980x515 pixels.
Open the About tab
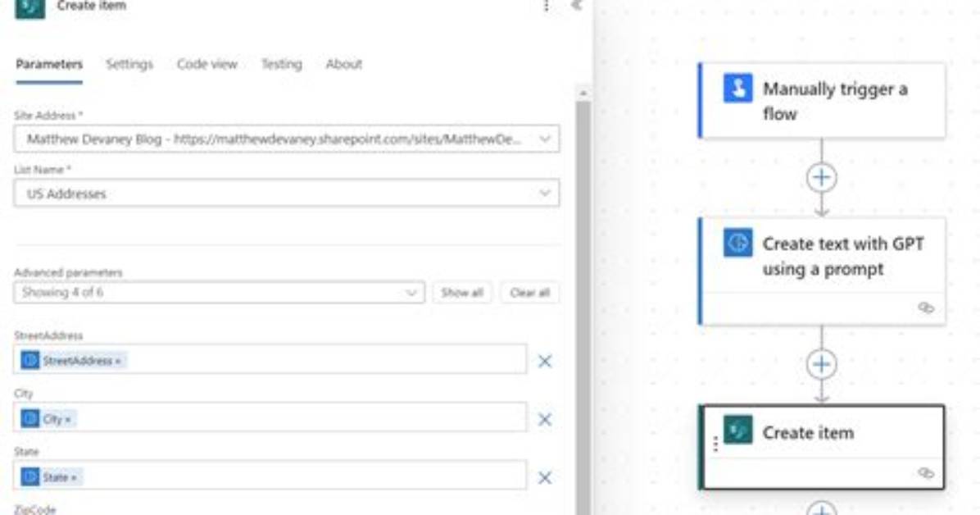(344, 64)
